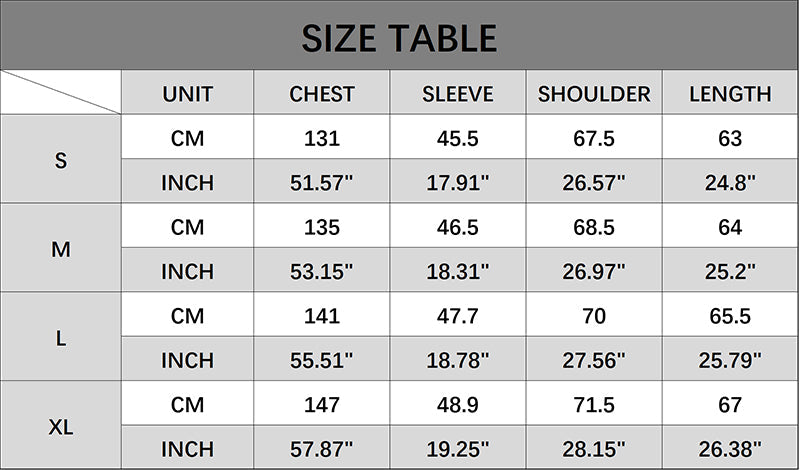Click the 26.38" length measurement
This screenshot has height=470, width=800.
[730, 449]
